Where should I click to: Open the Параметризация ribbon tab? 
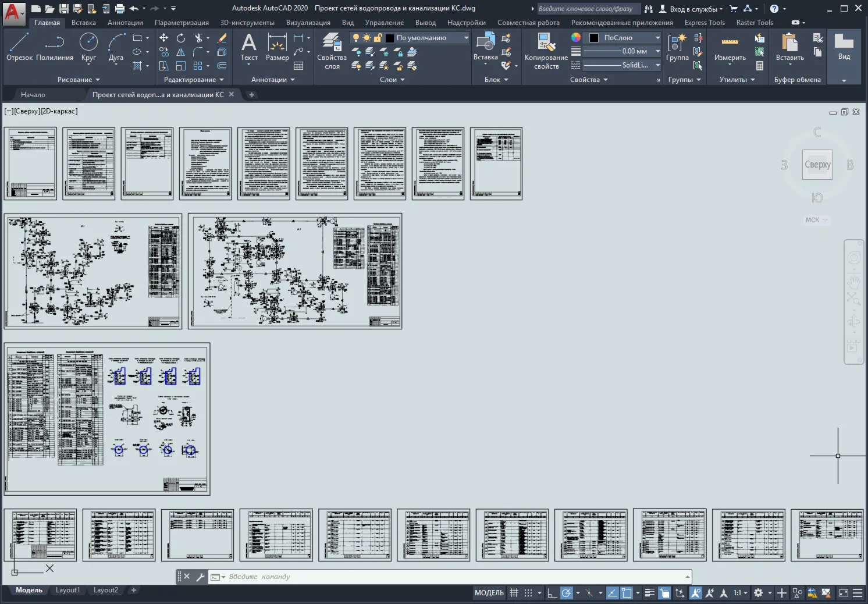[182, 23]
